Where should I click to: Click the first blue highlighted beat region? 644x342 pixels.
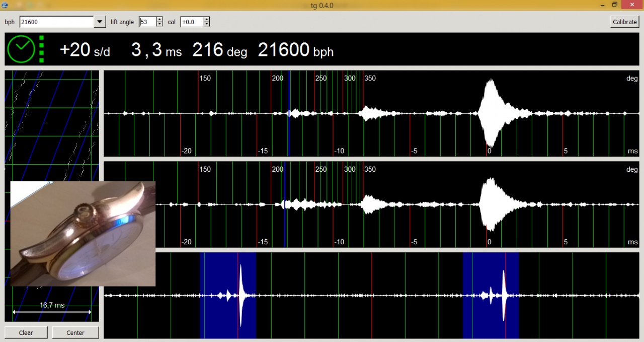coord(228,295)
